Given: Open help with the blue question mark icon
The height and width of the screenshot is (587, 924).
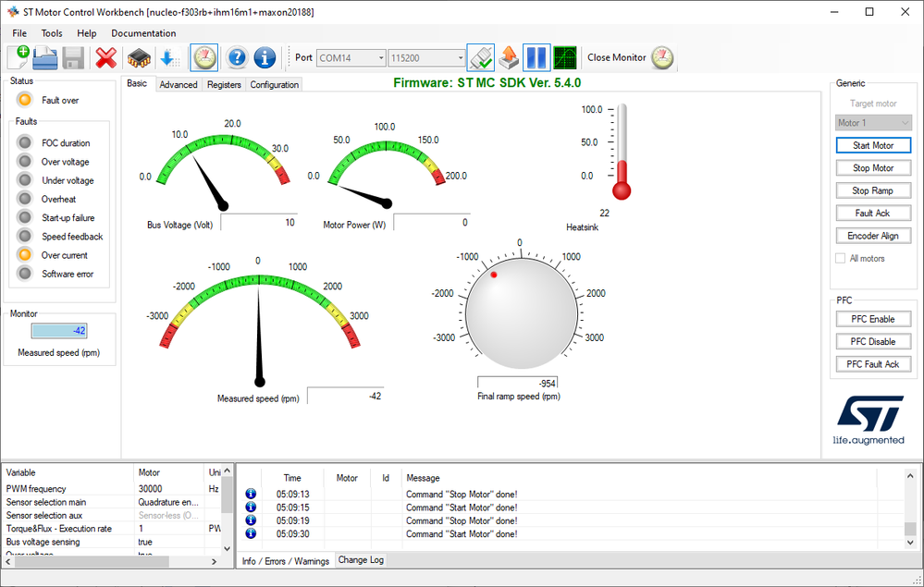Looking at the screenshot, I should 237,57.
